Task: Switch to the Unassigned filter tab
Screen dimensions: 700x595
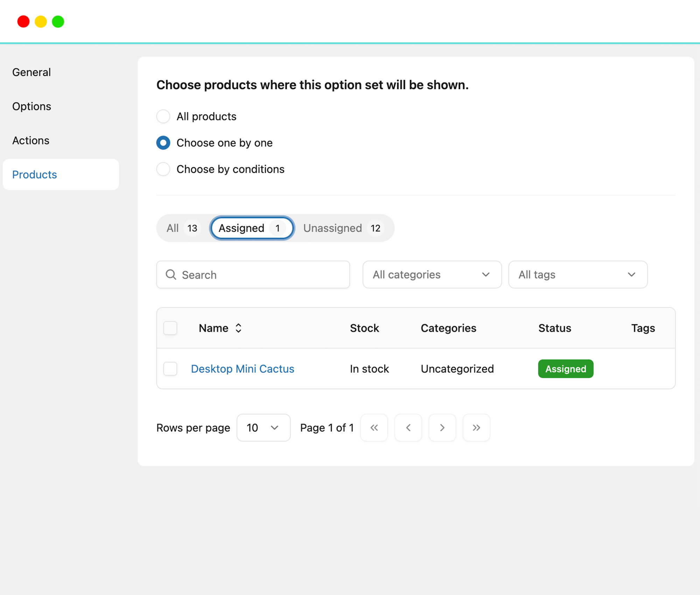Action: (x=342, y=228)
